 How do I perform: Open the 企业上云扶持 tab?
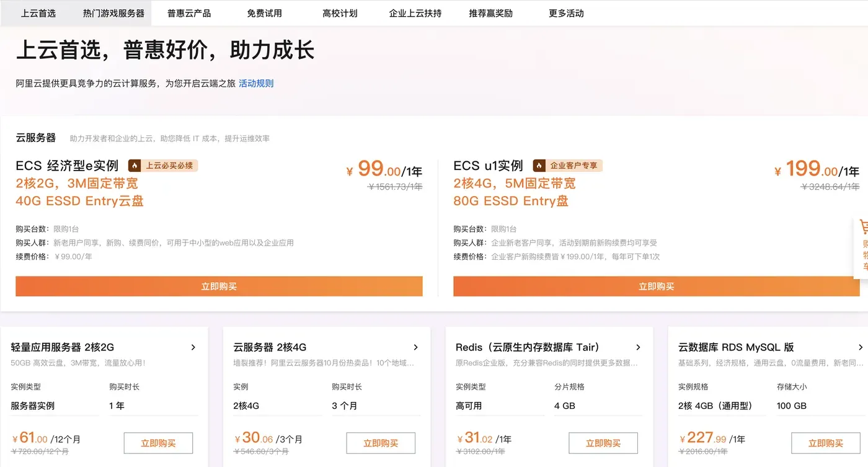click(414, 12)
